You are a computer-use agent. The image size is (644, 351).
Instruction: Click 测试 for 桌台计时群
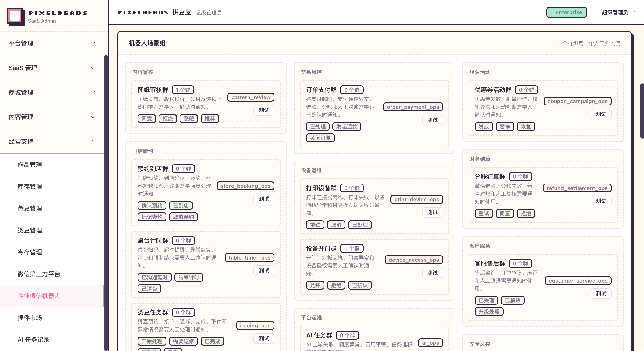(x=264, y=270)
